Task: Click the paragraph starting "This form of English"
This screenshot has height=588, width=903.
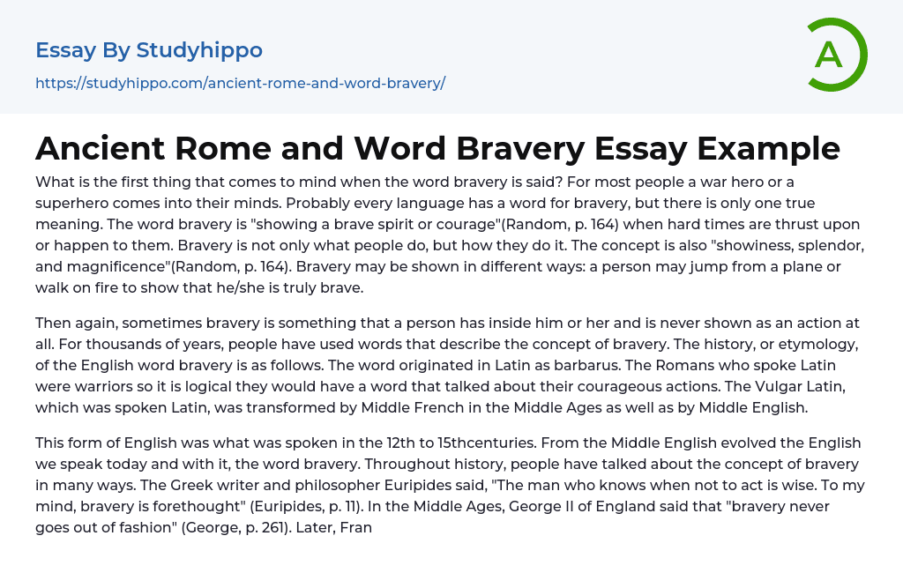Action: tap(441, 485)
